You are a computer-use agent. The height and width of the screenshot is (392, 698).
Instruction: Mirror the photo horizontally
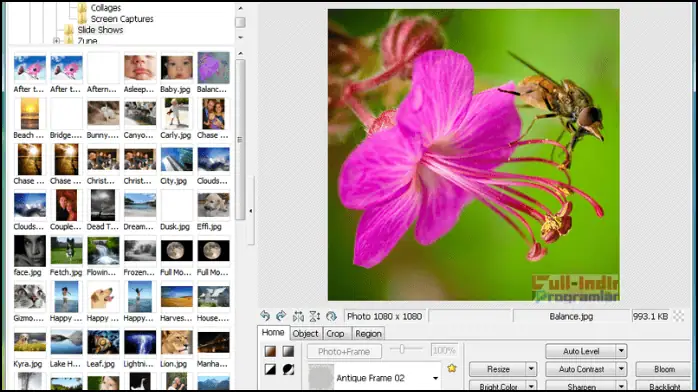(298, 316)
